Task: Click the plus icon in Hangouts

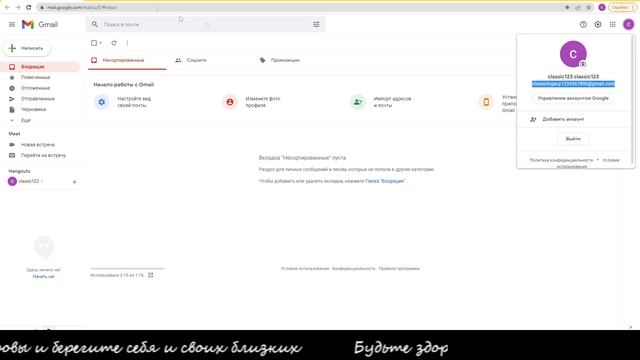Action: click(x=74, y=182)
